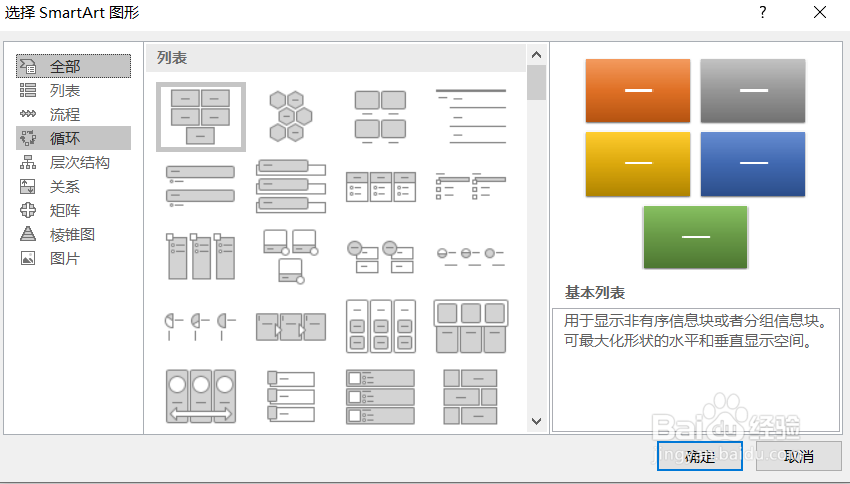Click the green block in the preview

[696, 237]
